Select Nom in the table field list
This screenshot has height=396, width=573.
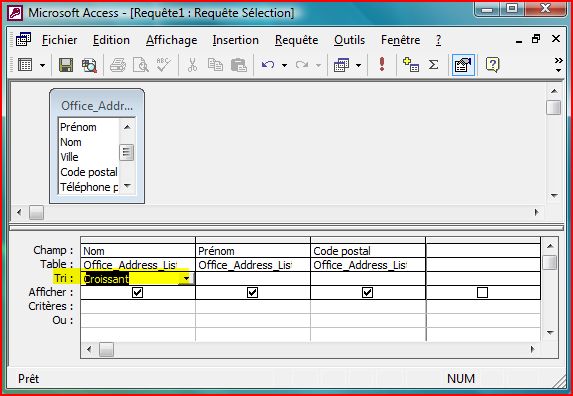point(88,142)
